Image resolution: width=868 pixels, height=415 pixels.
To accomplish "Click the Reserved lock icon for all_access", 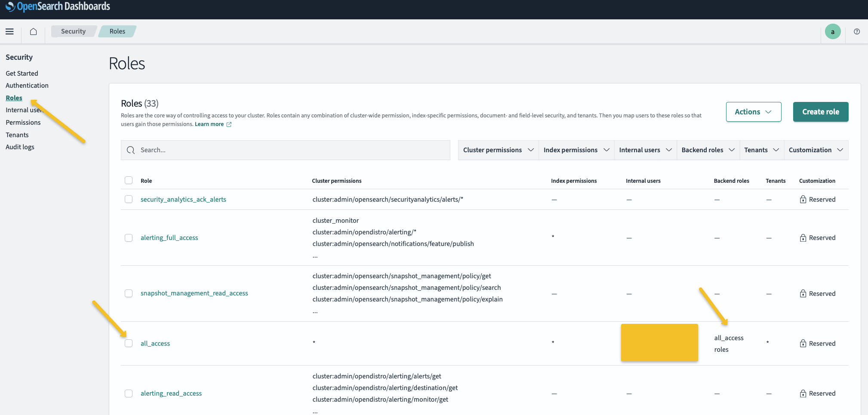I will coord(803,343).
